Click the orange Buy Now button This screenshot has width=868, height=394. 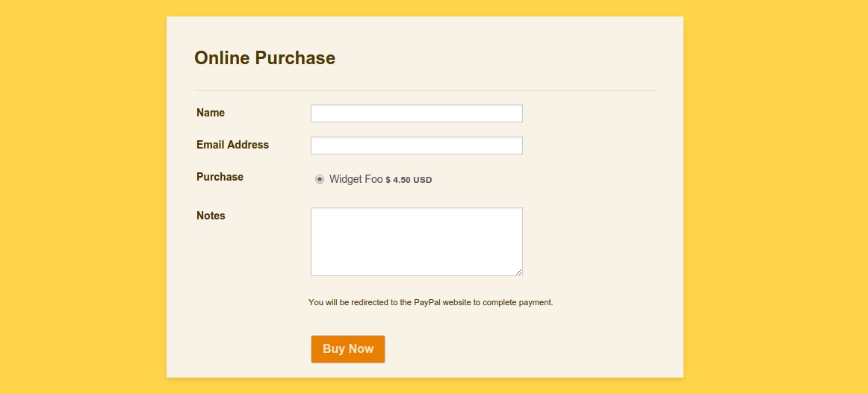pos(347,349)
